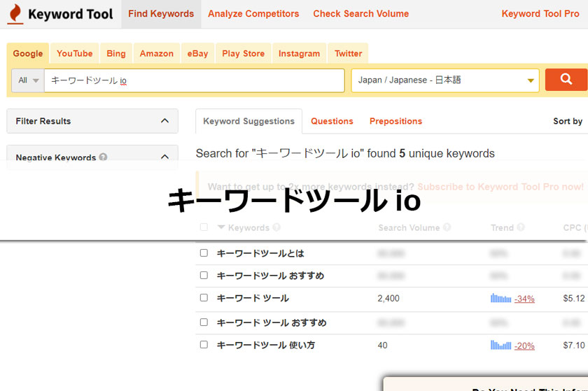This screenshot has height=391, width=588.
Task: Select the Prepositions tab
Action: (395, 121)
